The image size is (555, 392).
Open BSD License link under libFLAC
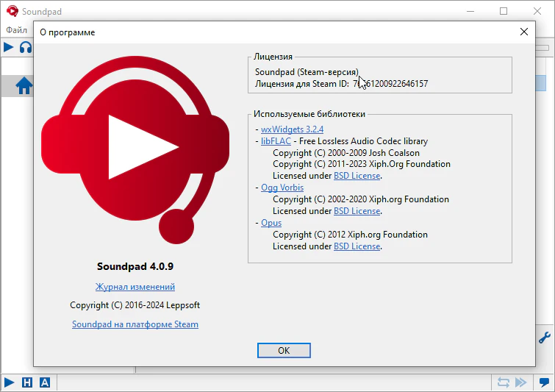357,176
